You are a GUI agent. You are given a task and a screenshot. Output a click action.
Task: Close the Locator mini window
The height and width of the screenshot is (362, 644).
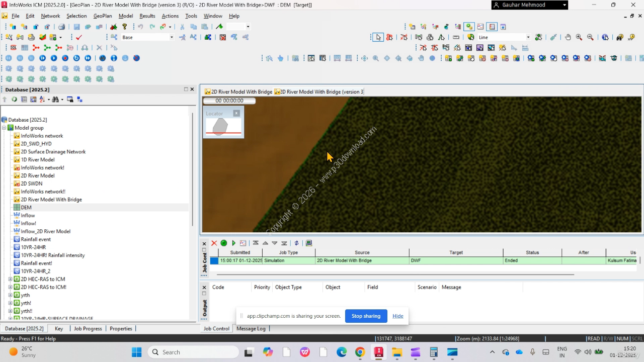click(x=236, y=114)
